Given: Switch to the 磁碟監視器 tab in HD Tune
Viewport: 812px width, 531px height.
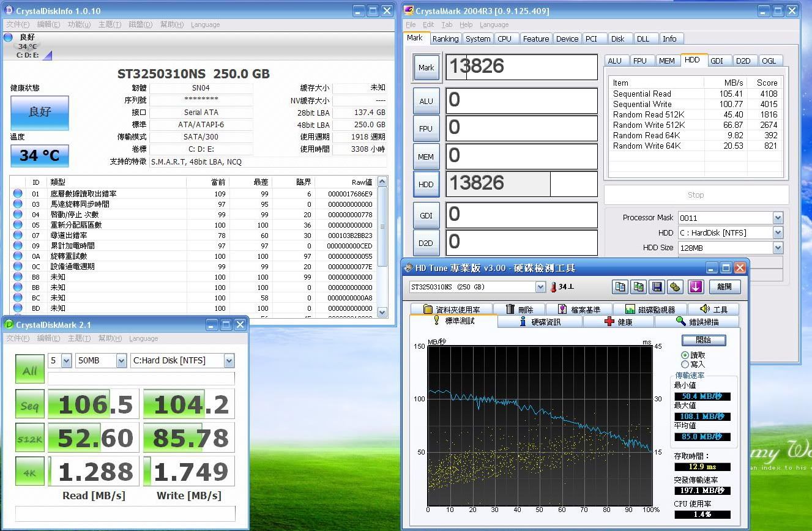Looking at the screenshot, I should (x=650, y=309).
